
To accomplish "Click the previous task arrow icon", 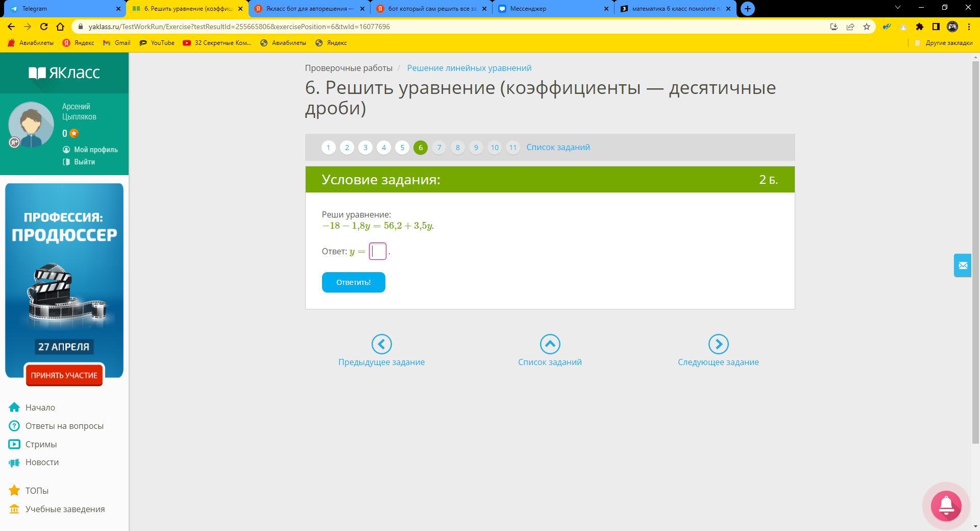I will click(381, 344).
